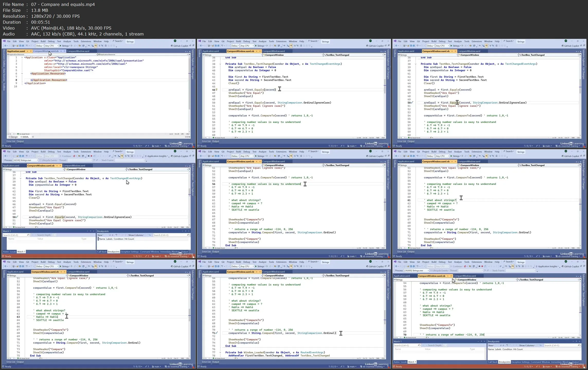The height and width of the screenshot is (370, 588).
Task: Open Debug configuration dropdown in Application.xaml window
Action: pyautogui.click(x=40, y=46)
